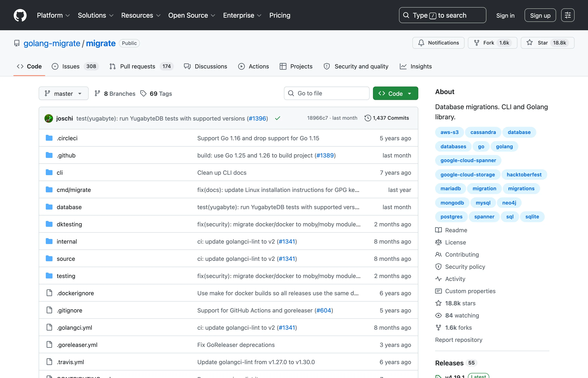588x378 pixels.
Task: Click the commits history clock icon
Action: (x=368, y=118)
